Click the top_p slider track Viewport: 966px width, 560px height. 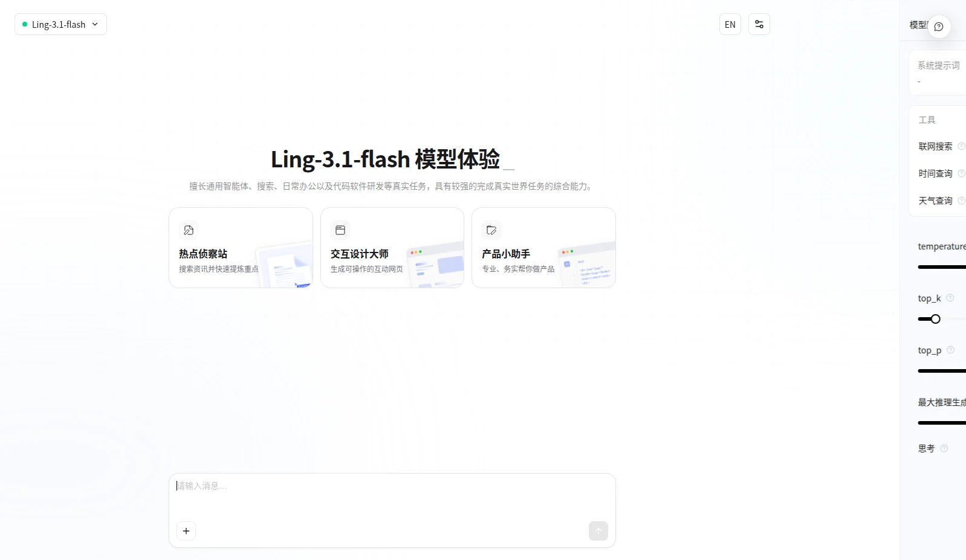[x=942, y=371]
